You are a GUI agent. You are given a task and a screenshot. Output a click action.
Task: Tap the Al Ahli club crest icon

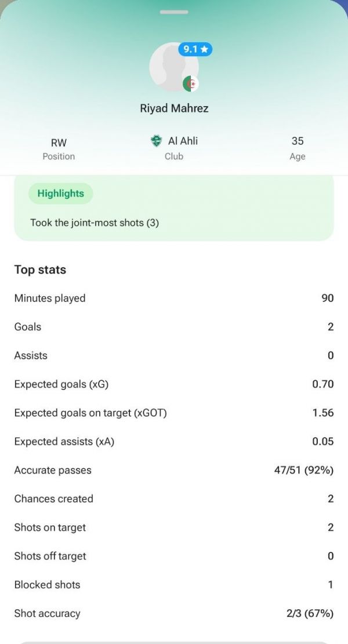click(x=156, y=141)
